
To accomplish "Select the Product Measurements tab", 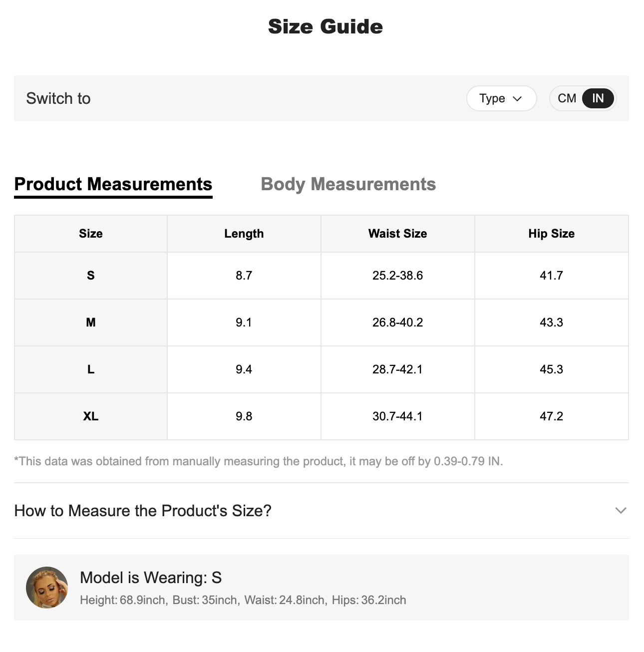I will click(113, 184).
